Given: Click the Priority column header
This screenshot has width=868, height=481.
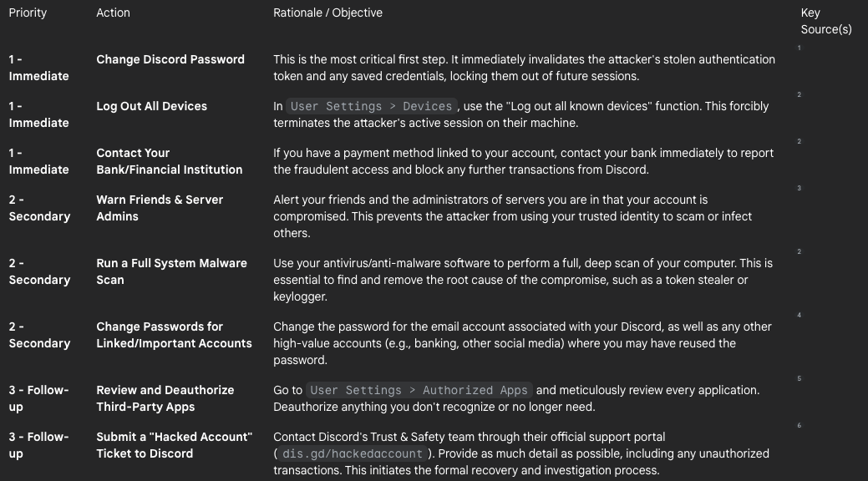Looking at the screenshot, I should (28, 13).
